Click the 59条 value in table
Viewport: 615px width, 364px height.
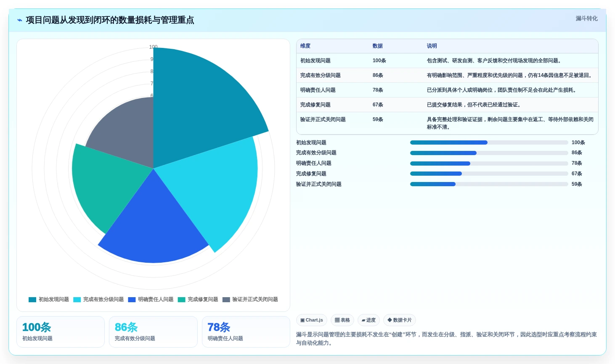tap(378, 119)
